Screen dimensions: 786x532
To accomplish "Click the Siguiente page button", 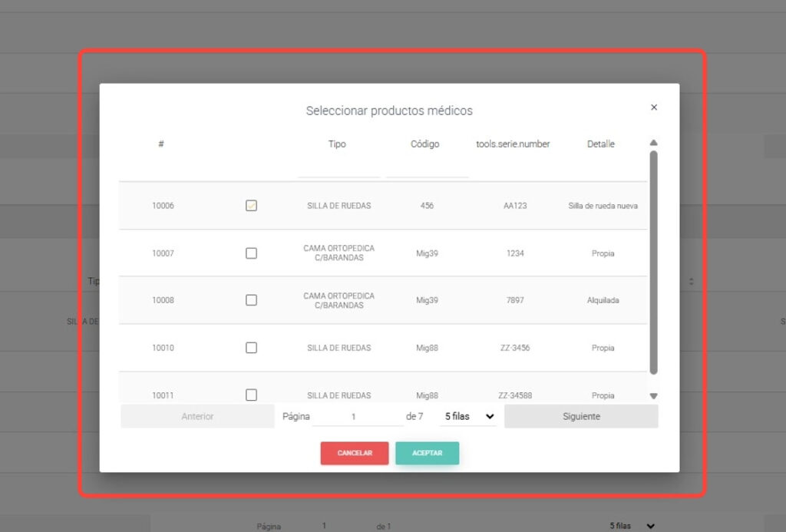I will point(581,417).
